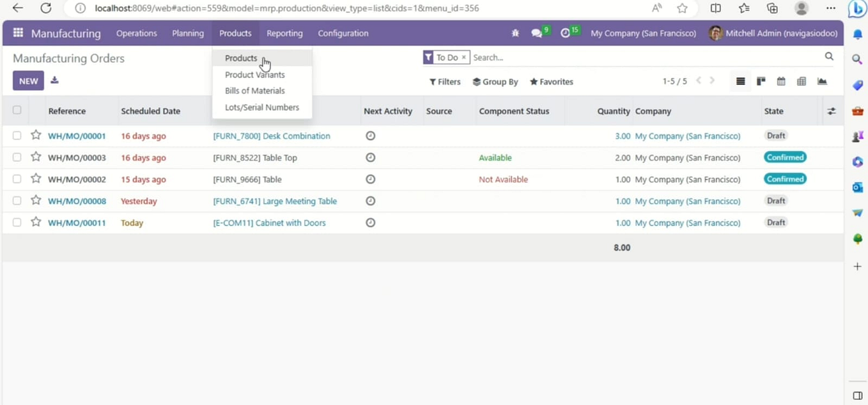Click the NEW button

pos(28,81)
